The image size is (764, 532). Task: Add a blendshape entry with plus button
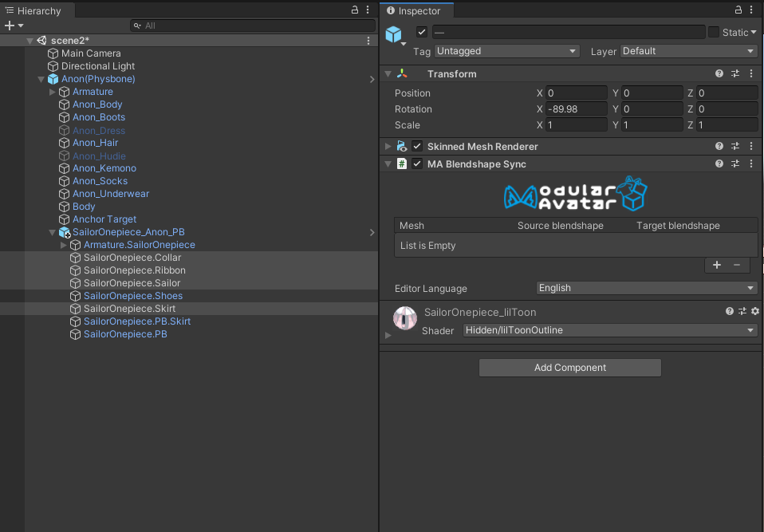pos(717,265)
